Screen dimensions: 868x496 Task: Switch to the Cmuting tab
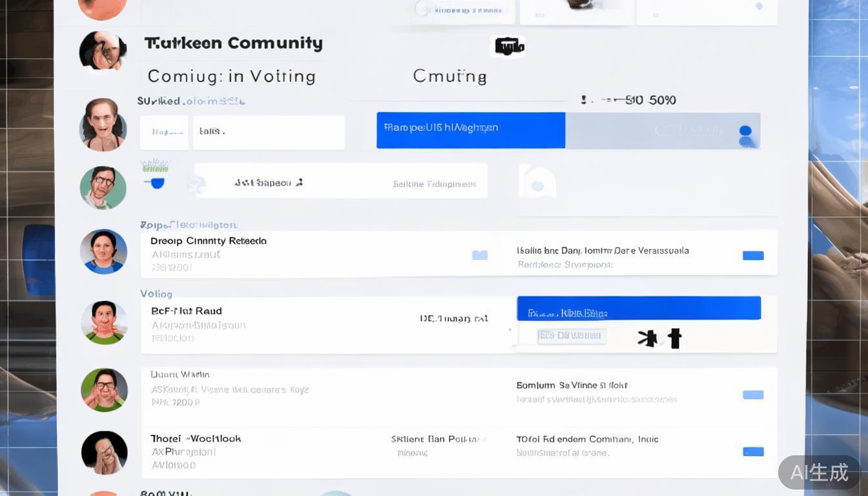pos(449,76)
